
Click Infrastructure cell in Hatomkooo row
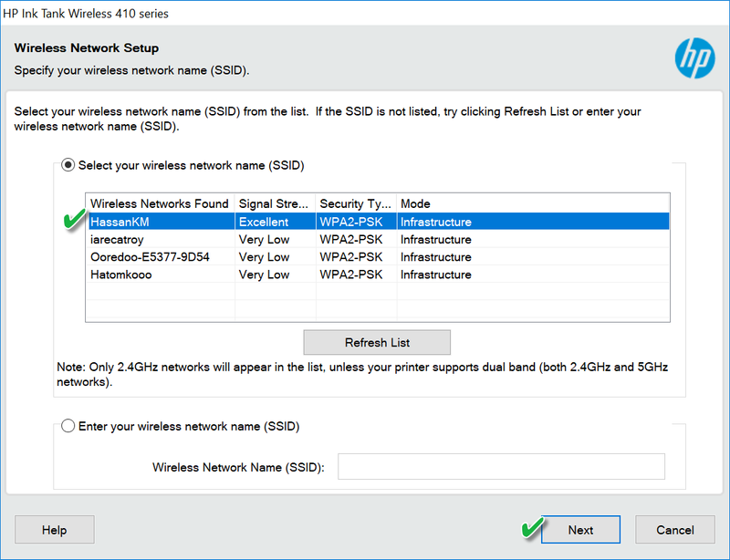pos(533,275)
